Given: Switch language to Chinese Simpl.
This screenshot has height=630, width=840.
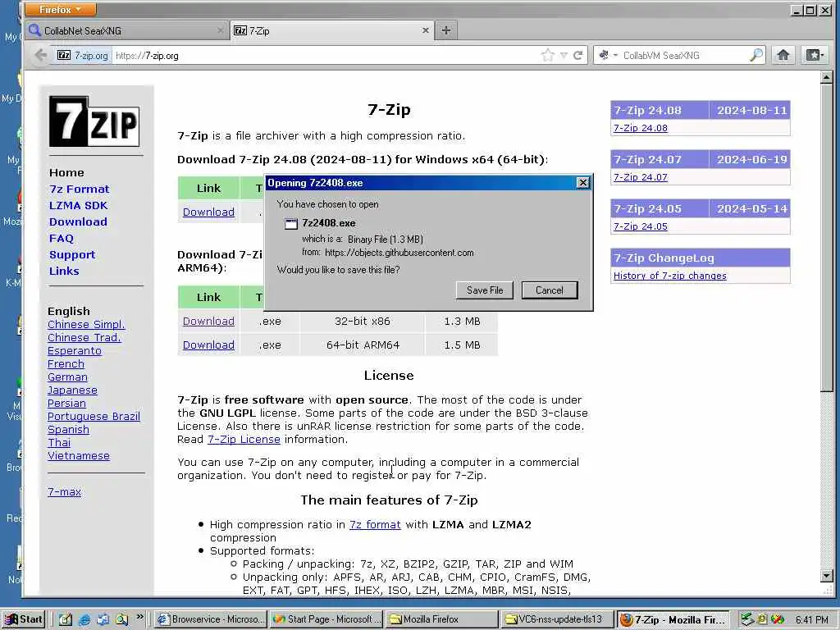Looking at the screenshot, I should coord(86,325).
